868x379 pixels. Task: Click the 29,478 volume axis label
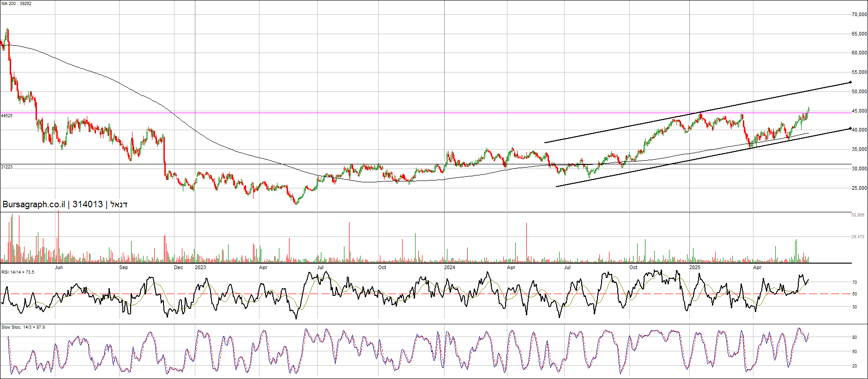(857, 237)
